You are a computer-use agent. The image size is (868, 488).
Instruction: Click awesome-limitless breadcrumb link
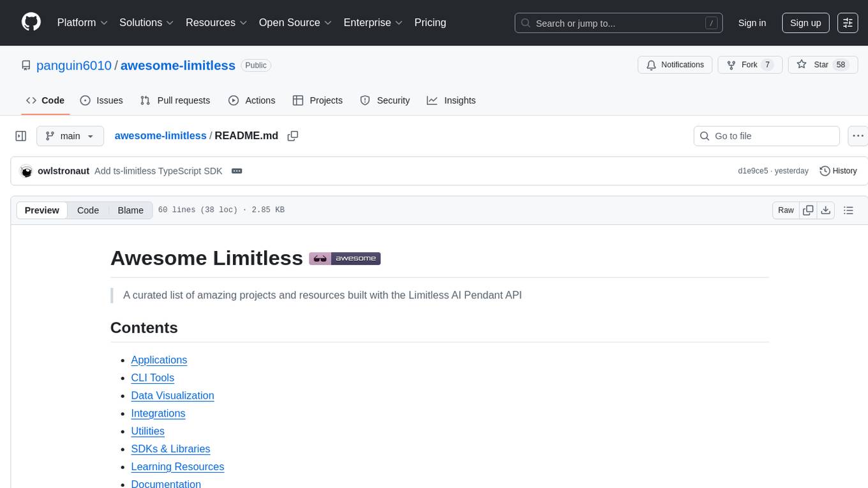tap(160, 135)
